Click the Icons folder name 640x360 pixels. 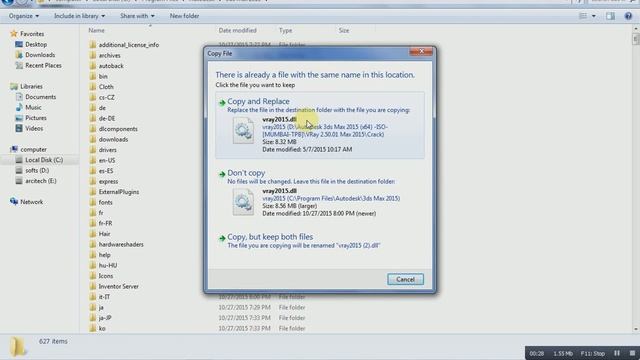[106, 276]
